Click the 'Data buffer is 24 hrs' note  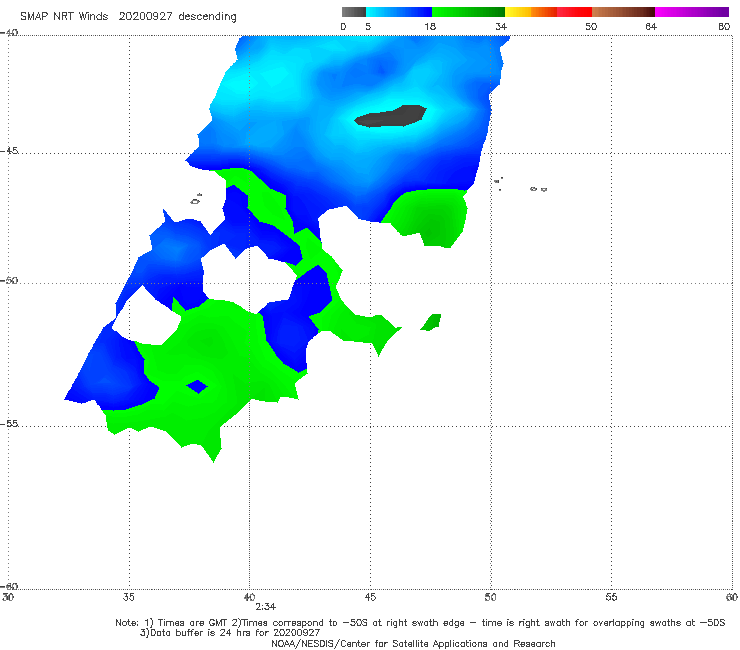[x=230, y=633]
